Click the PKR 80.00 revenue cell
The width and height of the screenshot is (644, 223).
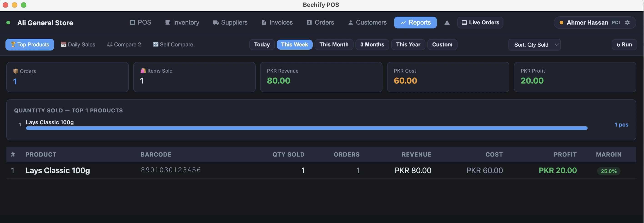(x=413, y=170)
